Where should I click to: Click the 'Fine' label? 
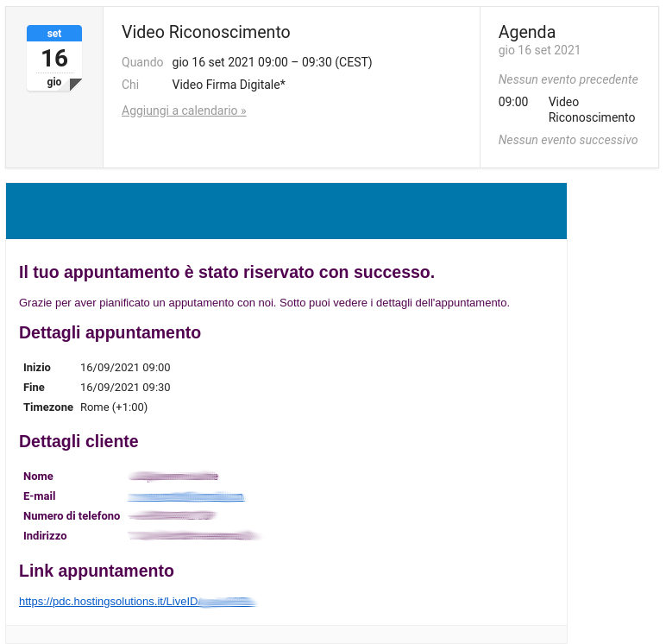34,388
